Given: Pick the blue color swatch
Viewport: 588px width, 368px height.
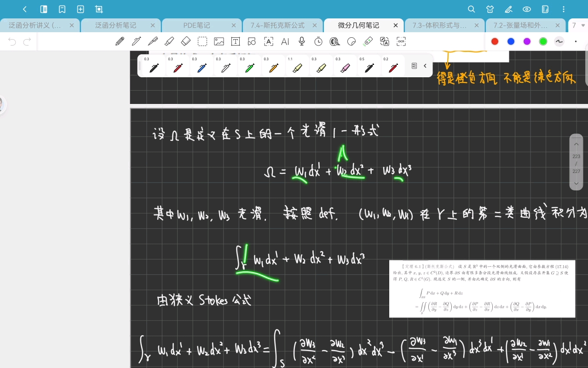Looking at the screenshot, I should tap(511, 41).
